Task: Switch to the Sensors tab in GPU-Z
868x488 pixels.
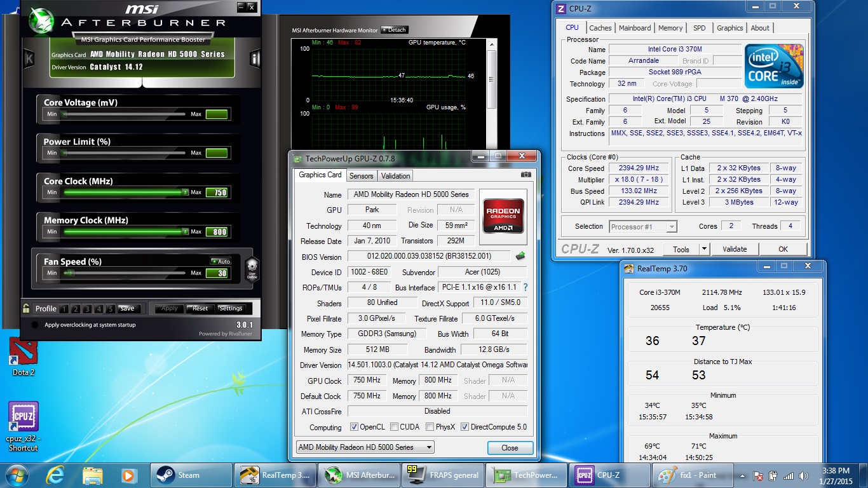Action: (362, 176)
